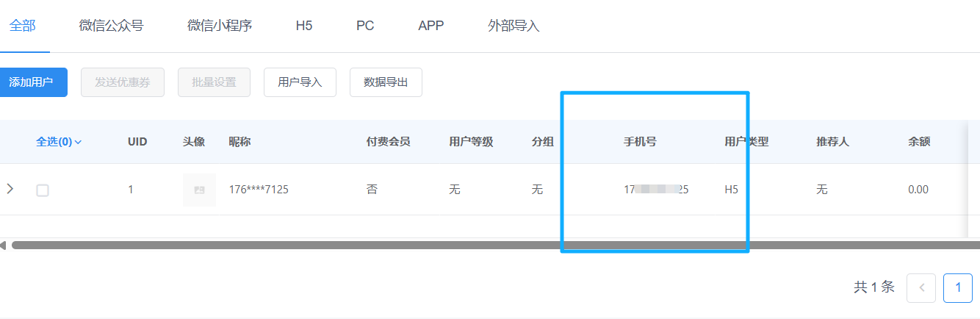Image resolution: width=980 pixels, height=319 pixels.
Task: Click the 用户等级 column header
Action: 471,142
